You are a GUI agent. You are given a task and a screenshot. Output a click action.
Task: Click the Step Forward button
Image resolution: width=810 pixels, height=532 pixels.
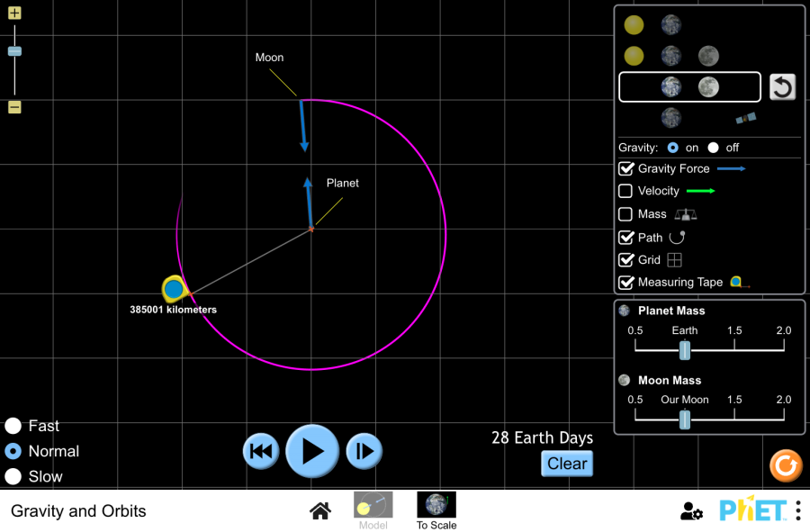click(364, 451)
